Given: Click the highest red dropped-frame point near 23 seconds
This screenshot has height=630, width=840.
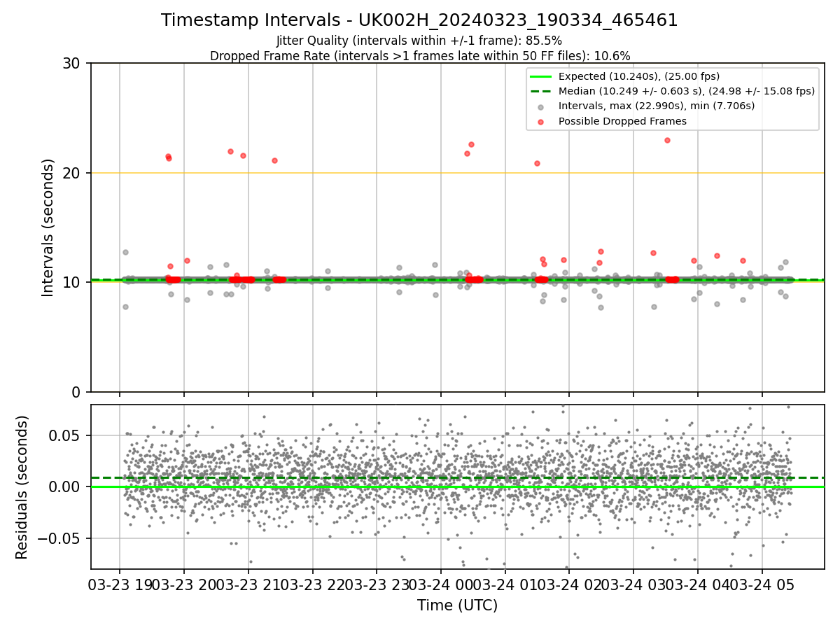Looking at the screenshot, I should [x=667, y=140].
